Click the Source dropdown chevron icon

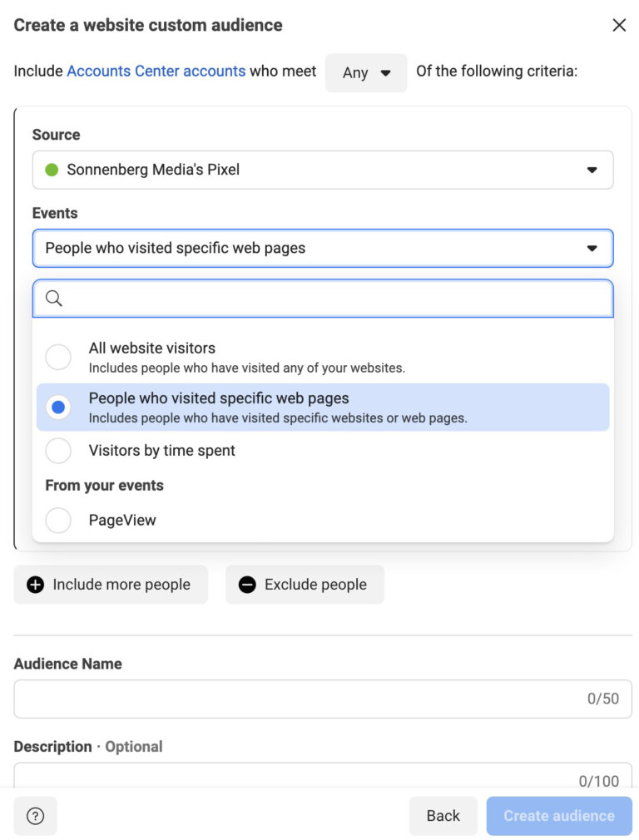point(592,170)
